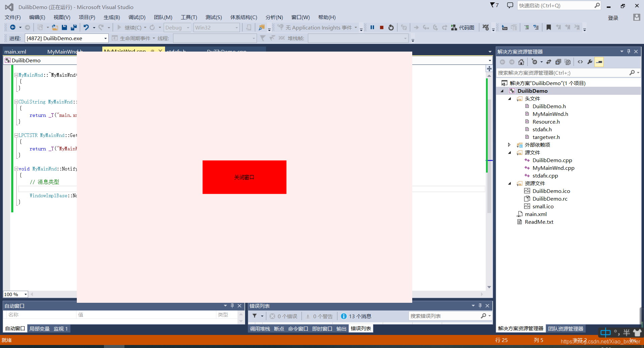
Task: Focus the 搜索错误列表 search field
Action: tap(450, 316)
